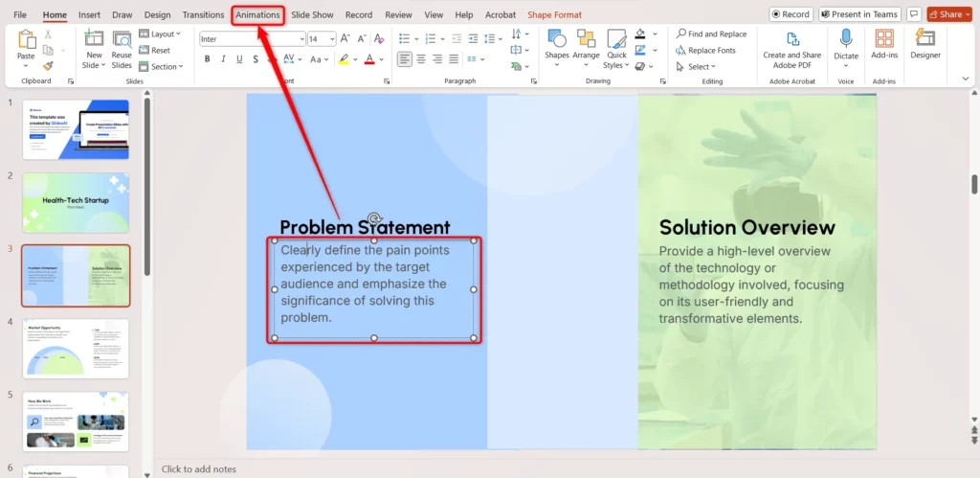
Task: Open the Add-ins gallery
Action: pyautogui.click(x=884, y=44)
